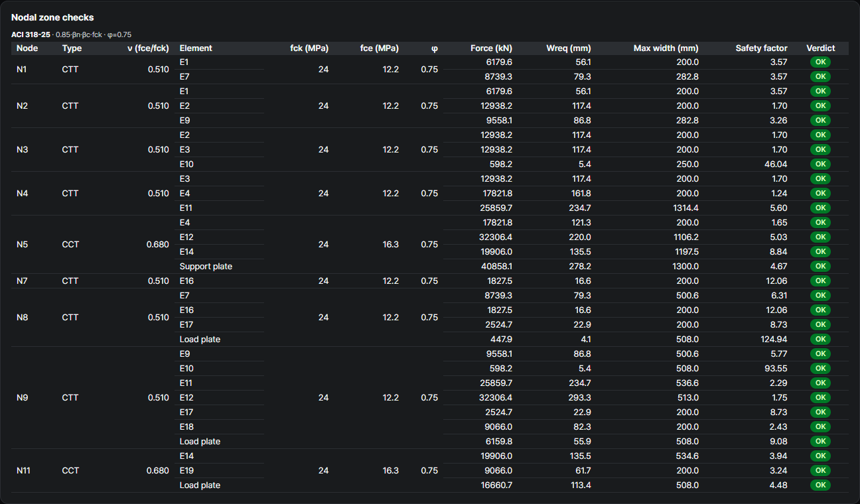Viewport: 860px width, 504px height.
Task: Select the force value '16660.7'
Action: (x=497, y=485)
